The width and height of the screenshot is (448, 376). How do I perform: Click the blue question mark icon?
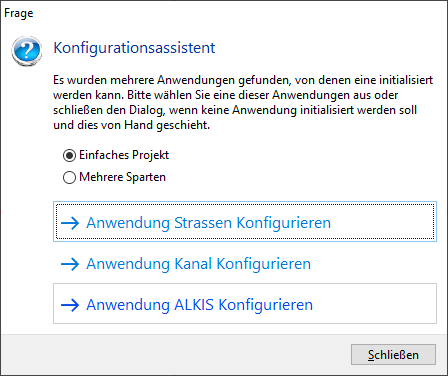click(27, 51)
